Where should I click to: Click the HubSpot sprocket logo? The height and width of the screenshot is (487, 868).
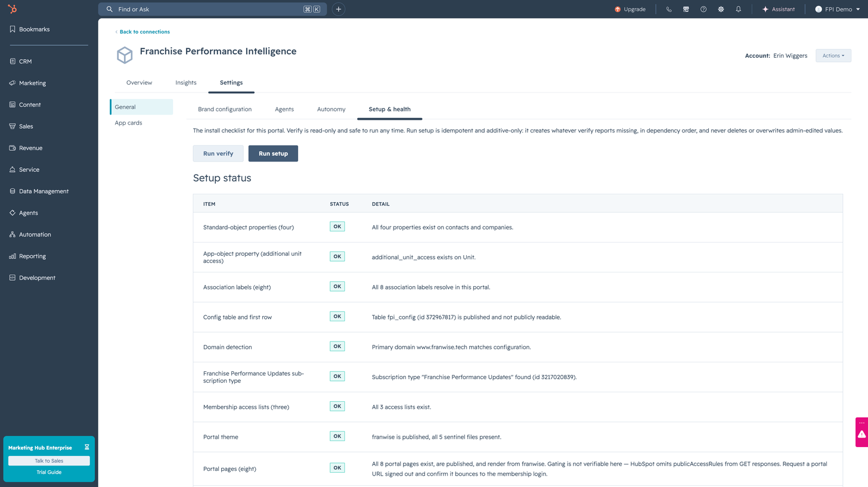[13, 9]
